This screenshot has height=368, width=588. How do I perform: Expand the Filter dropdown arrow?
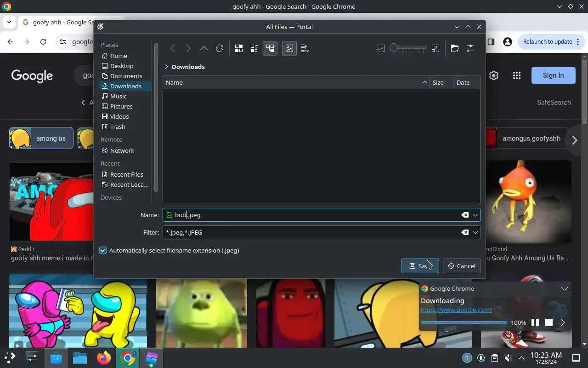[x=475, y=232]
